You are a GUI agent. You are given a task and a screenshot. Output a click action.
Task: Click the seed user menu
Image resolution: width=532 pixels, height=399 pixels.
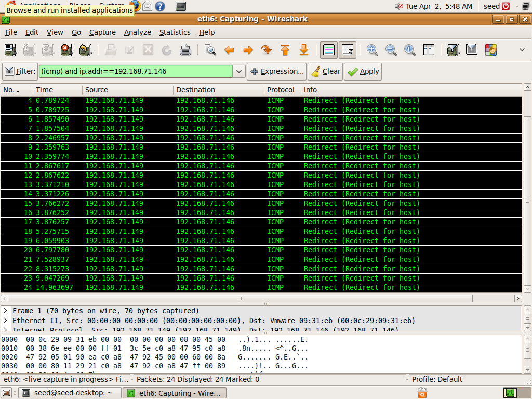(491, 6)
